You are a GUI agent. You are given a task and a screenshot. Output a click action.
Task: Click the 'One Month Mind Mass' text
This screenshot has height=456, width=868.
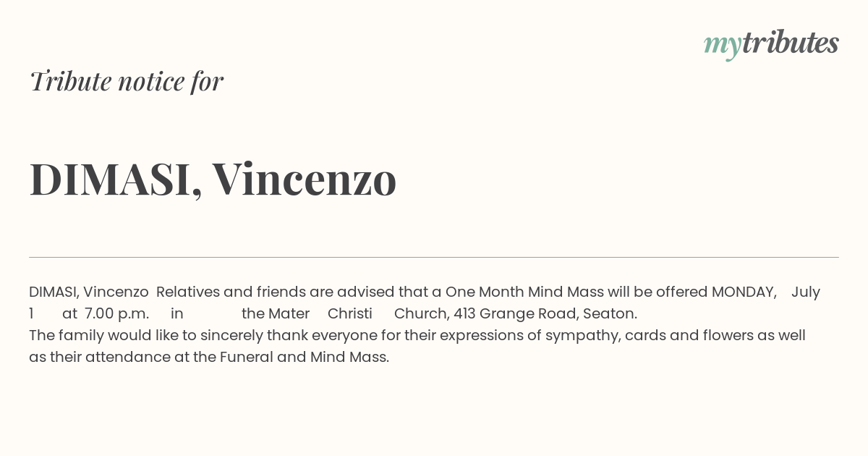coord(516,292)
